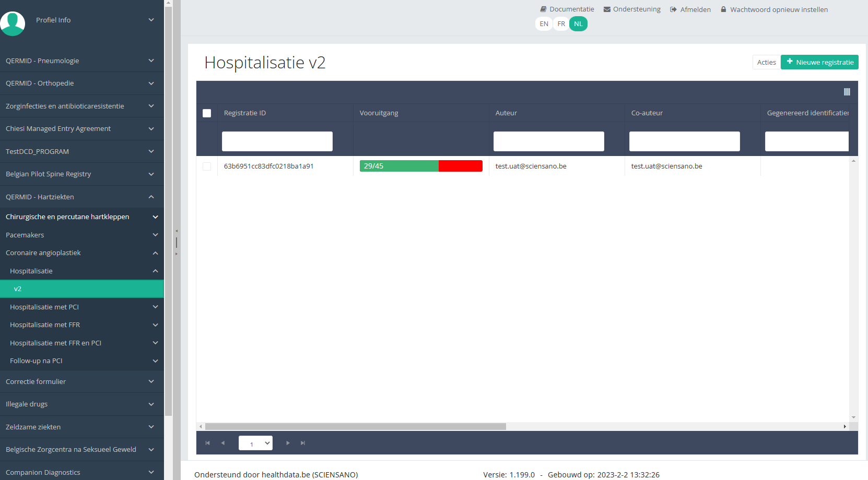
Task: Open the Acties button
Action: (766, 62)
